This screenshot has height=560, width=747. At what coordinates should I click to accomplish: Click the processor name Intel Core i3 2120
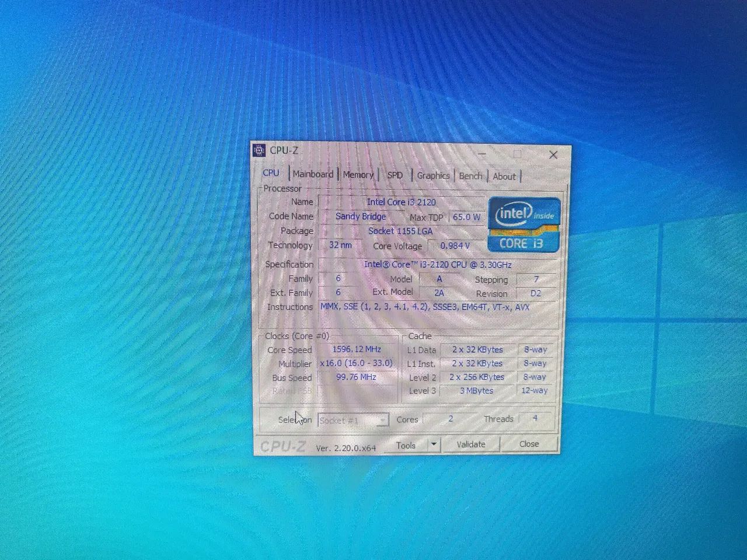(402, 202)
